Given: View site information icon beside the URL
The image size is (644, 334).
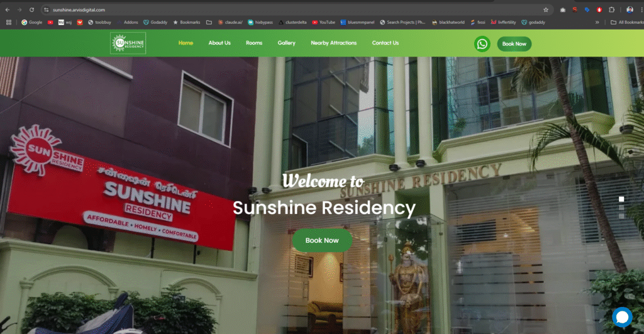Looking at the screenshot, I should click(x=46, y=10).
